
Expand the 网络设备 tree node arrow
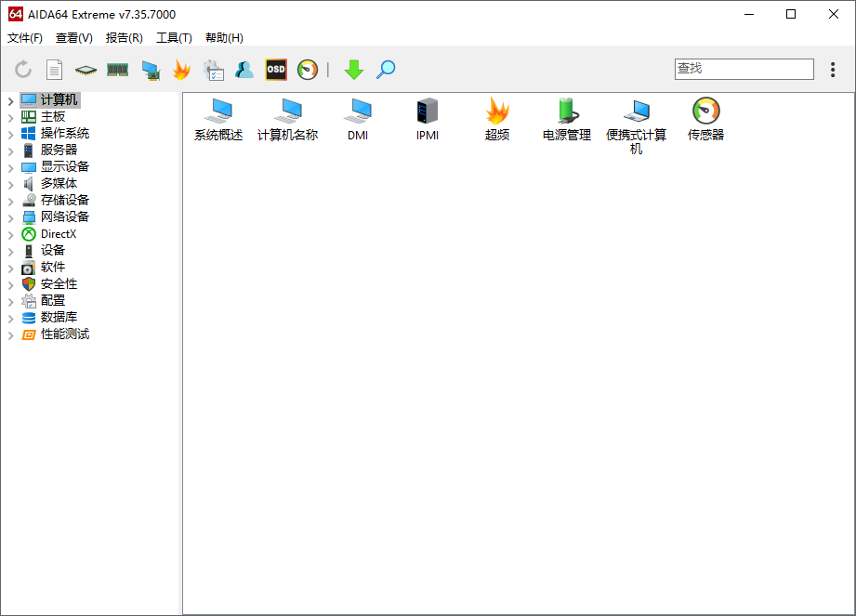tap(10, 217)
